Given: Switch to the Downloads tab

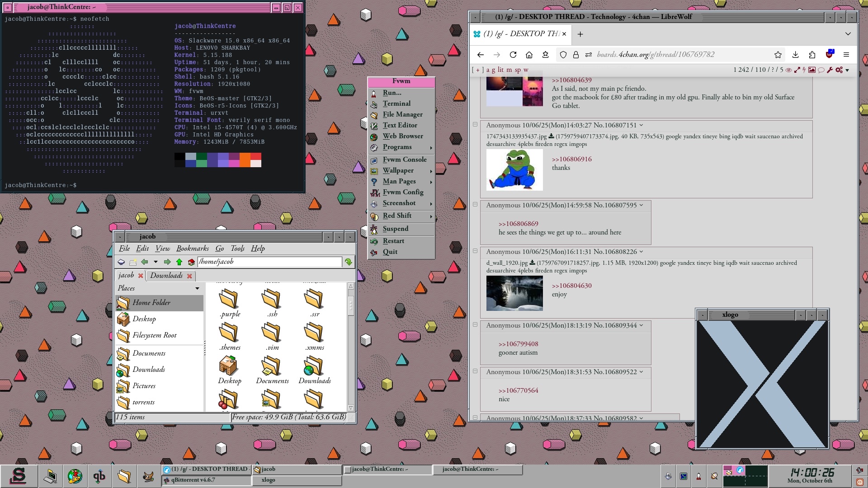Looking at the screenshot, I should tap(166, 276).
